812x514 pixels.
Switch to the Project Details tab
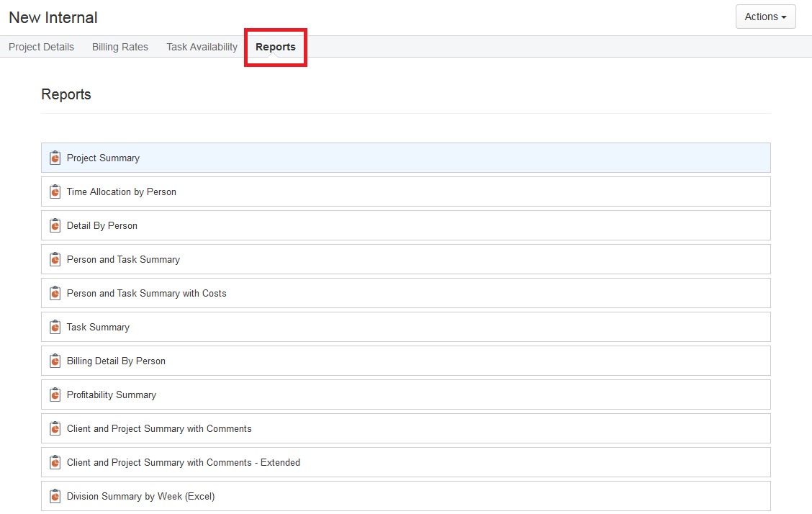pos(41,46)
